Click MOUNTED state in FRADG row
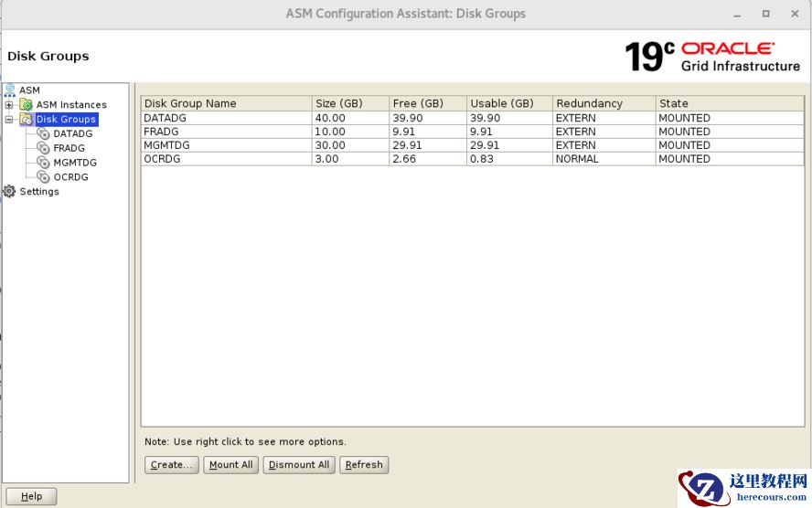Screen dimensions: 812x508 pyautogui.click(x=730, y=132)
